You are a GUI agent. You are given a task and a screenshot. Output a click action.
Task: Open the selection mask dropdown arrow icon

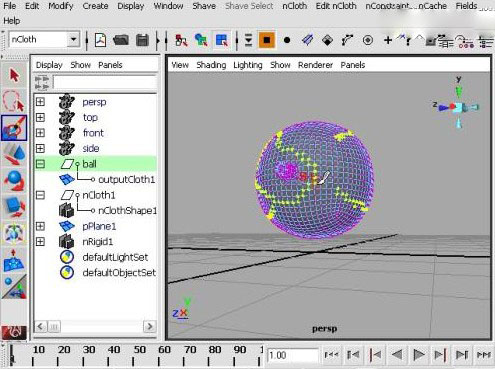point(249,40)
